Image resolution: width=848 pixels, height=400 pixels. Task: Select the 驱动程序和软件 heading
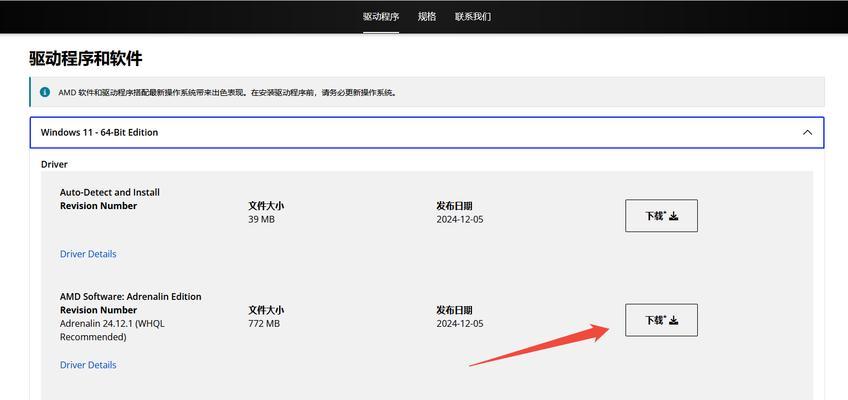coord(85,58)
